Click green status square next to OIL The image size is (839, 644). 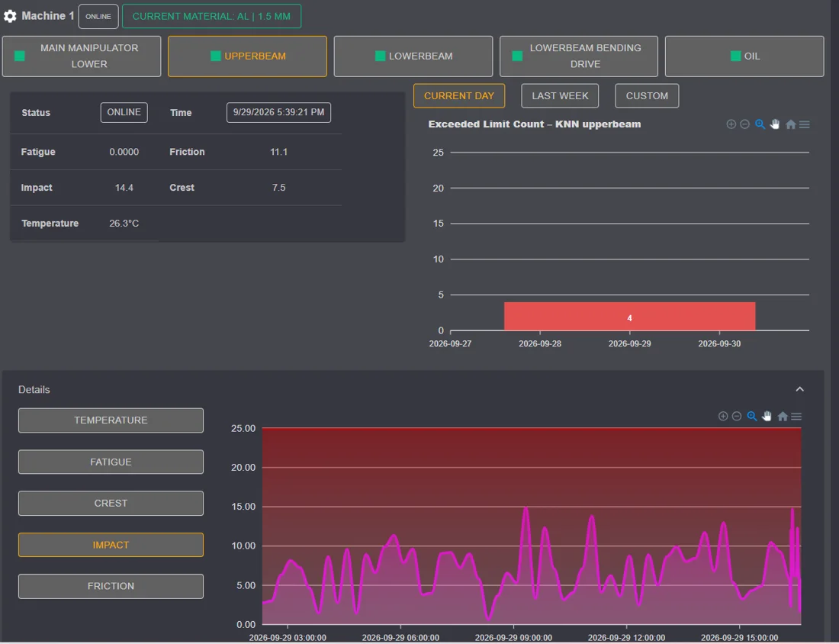click(x=736, y=56)
